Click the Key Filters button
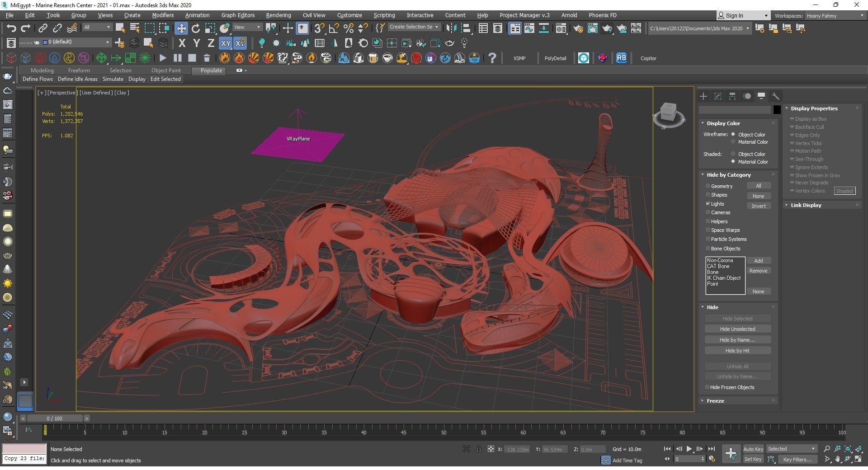Viewport: 868px width, 470px height. coord(797,460)
